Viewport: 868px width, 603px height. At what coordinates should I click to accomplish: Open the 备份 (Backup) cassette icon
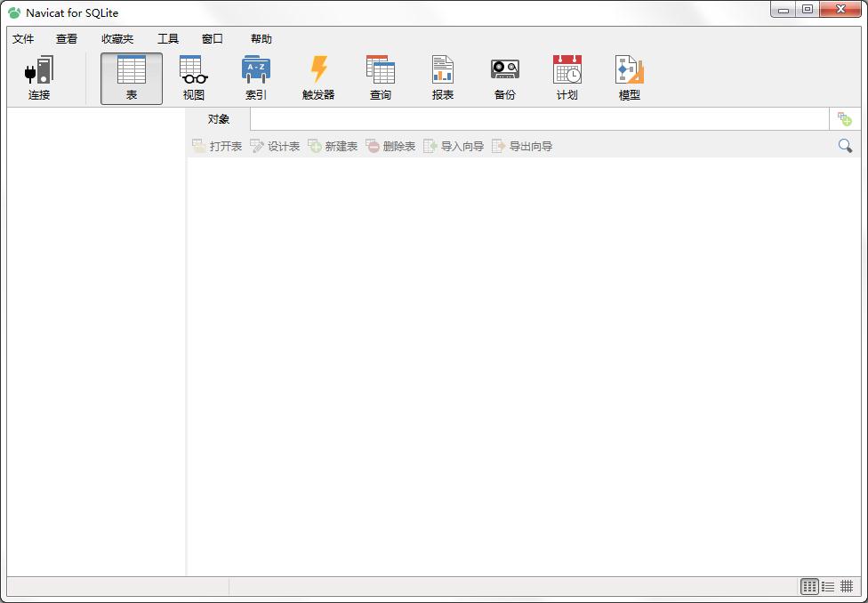[x=505, y=77]
